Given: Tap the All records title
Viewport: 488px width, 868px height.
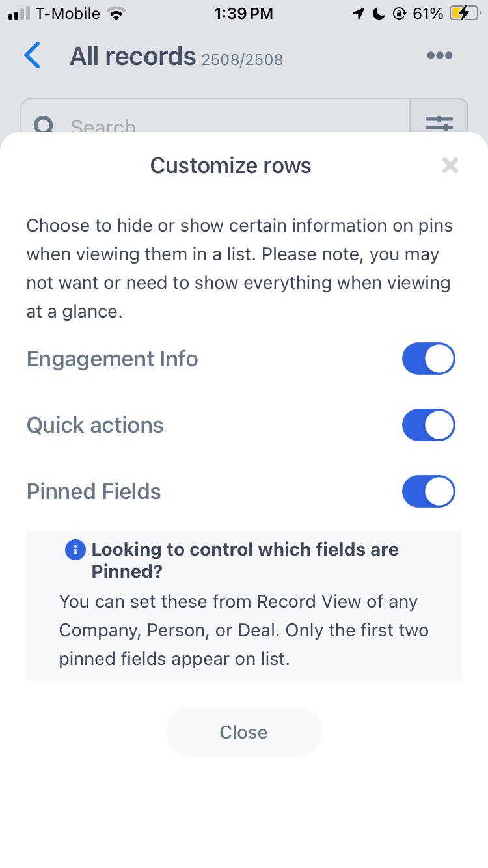Looking at the screenshot, I should [133, 57].
